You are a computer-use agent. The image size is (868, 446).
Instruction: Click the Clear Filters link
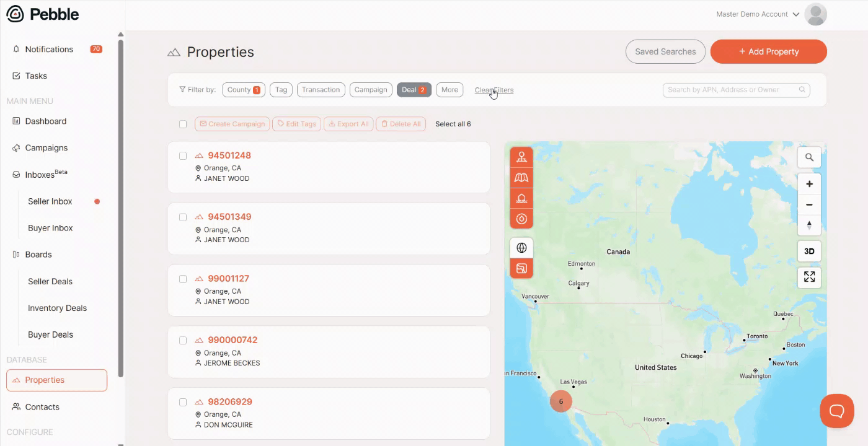494,90
